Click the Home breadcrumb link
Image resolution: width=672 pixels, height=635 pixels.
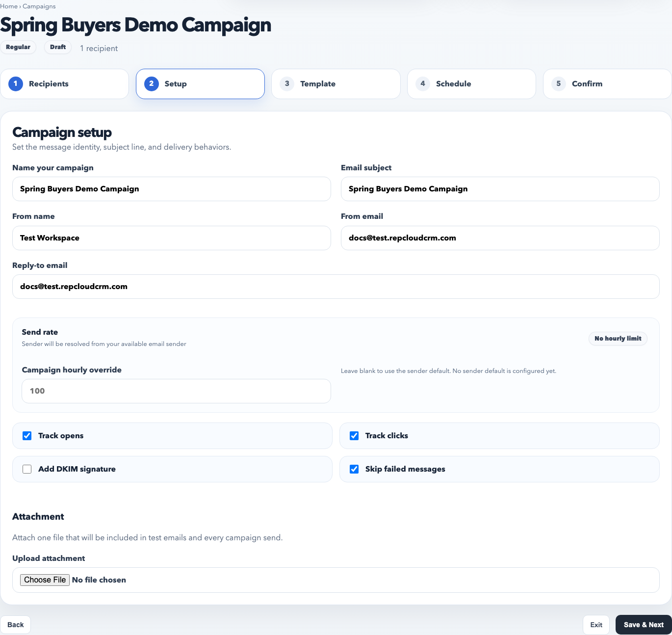tap(9, 6)
